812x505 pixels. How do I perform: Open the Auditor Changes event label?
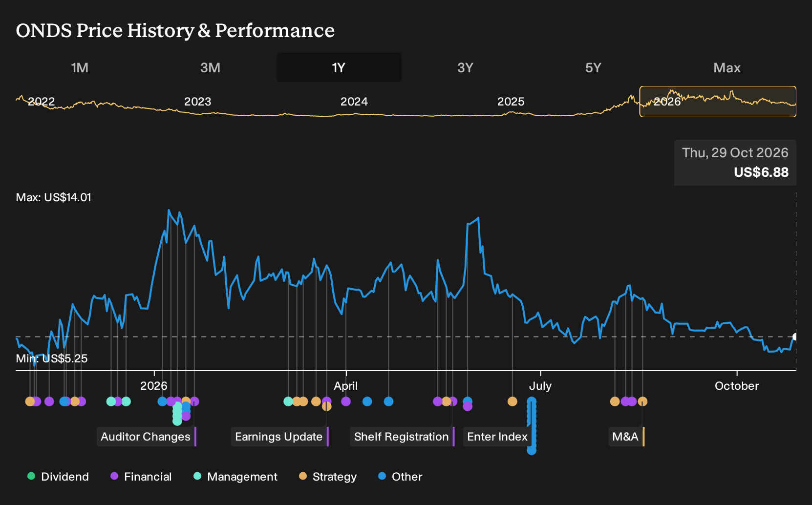pyautogui.click(x=146, y=437)
